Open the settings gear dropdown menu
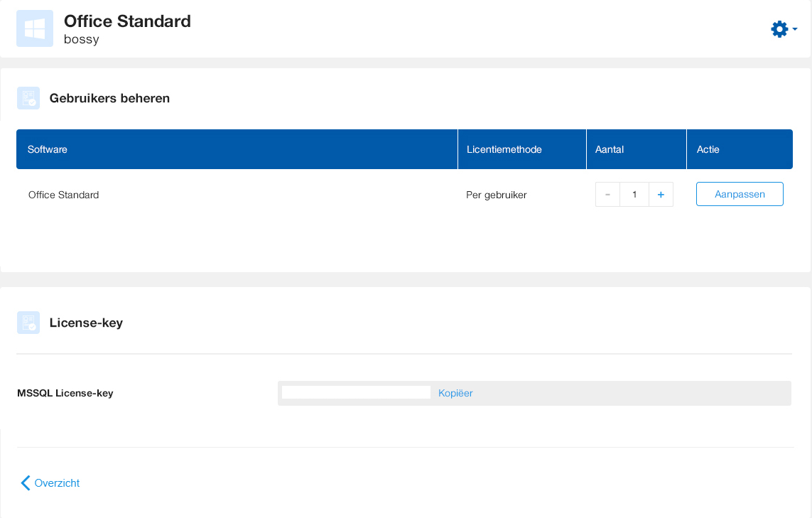 click(784, 29)
